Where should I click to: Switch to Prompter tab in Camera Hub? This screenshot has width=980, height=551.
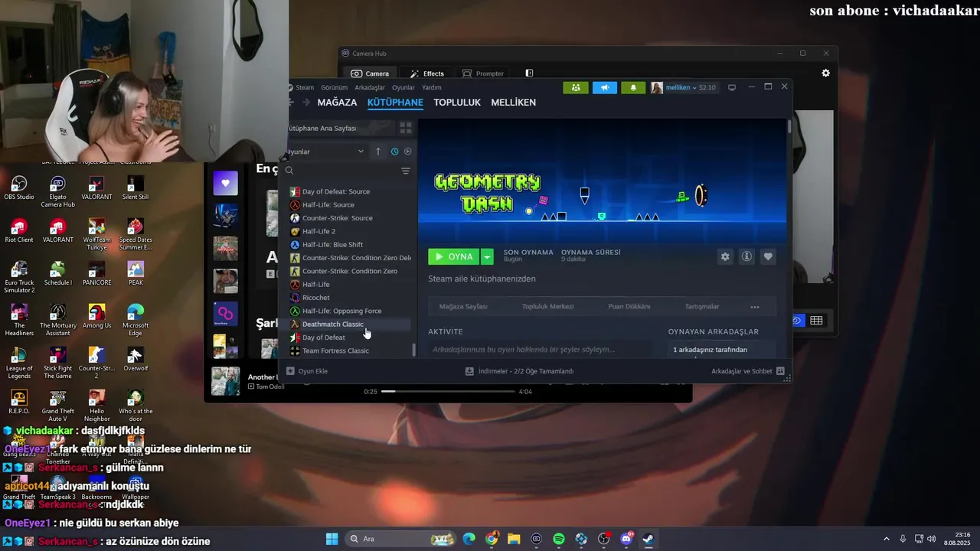(x=483, y=73)
